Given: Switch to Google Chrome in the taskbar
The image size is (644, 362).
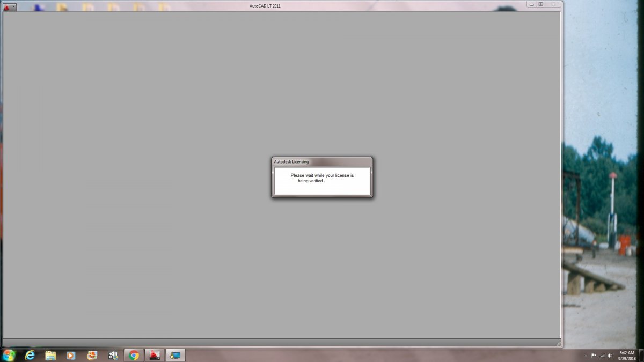Looking at the screenshot, I should [x=134, y=355].
